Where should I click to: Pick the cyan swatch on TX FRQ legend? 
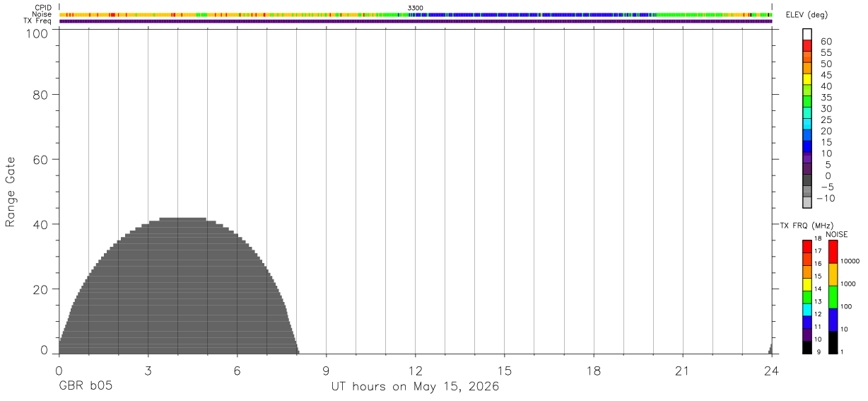807,309
